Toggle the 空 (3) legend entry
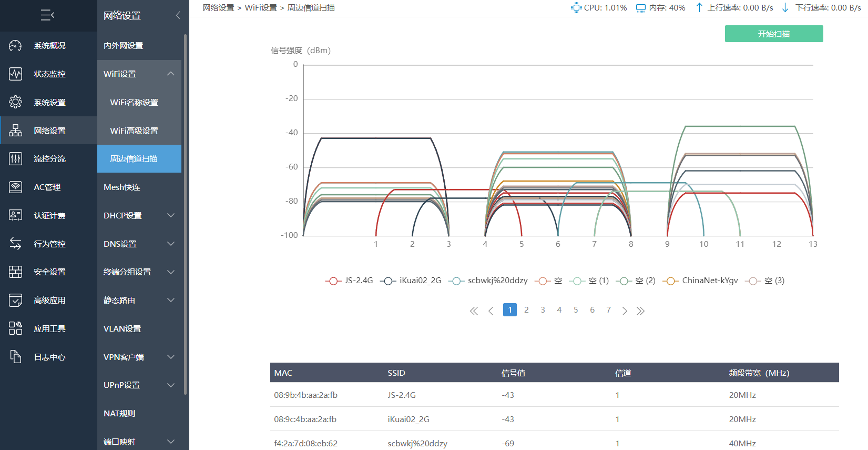 [x=765, y=281]
